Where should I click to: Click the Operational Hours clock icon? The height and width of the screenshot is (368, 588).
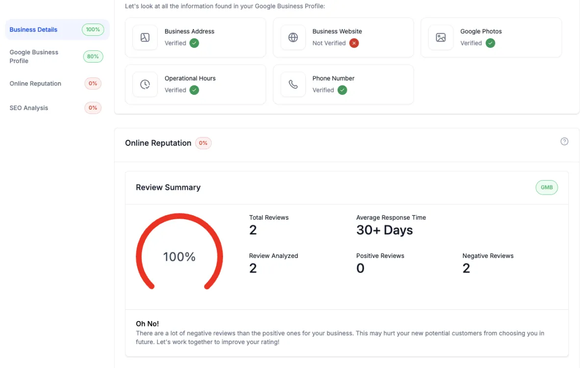pos(145,85)
